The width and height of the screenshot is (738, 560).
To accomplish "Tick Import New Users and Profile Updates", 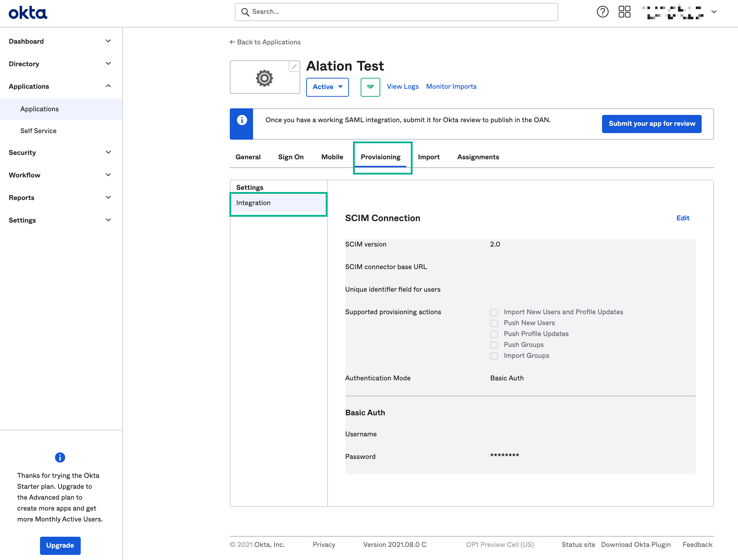I will [494, 312].
